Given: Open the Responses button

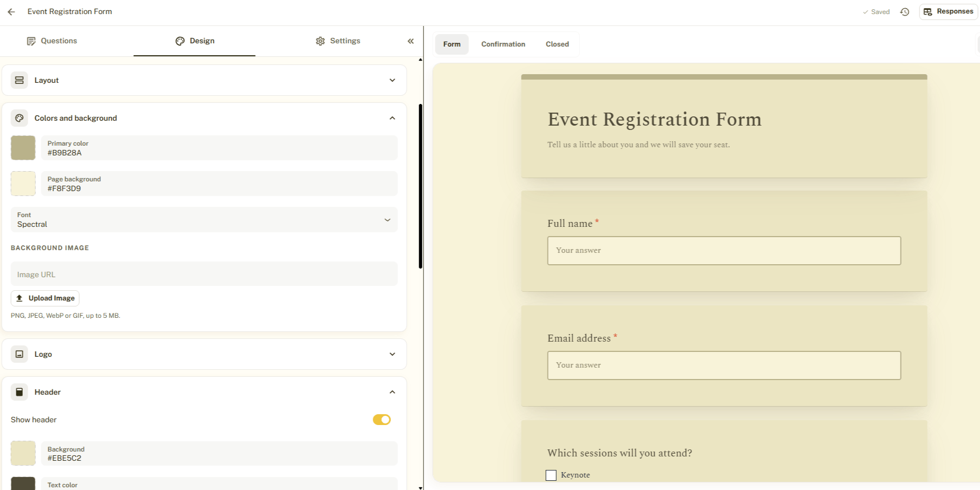Looking at the screenshot, I should 949,11.
